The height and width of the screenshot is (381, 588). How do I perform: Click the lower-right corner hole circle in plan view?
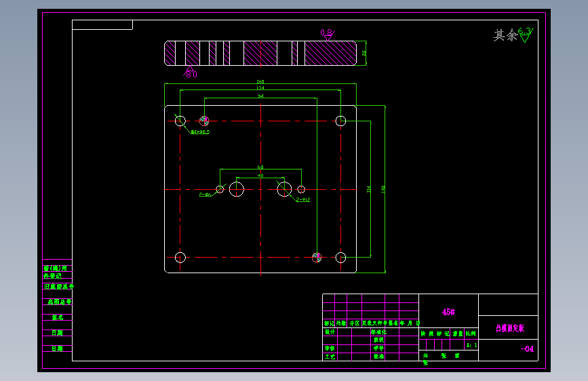click(x=340, y=258)
